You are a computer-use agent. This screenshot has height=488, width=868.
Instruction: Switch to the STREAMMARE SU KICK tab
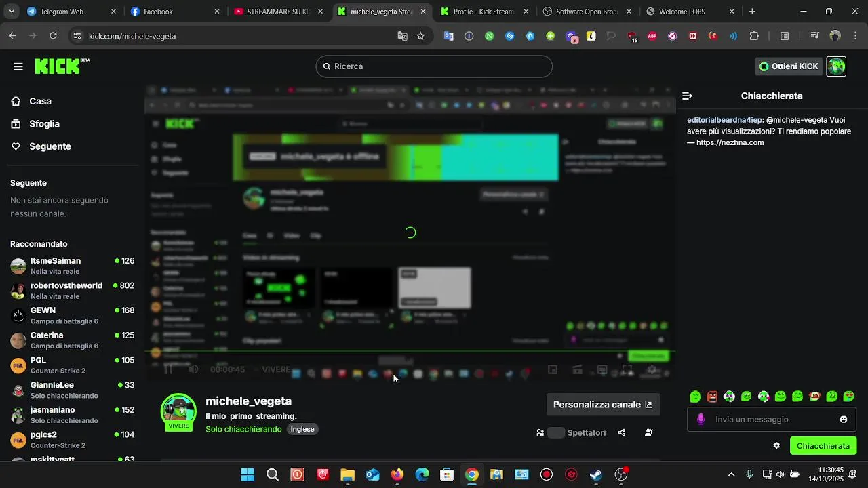point(279,12)
